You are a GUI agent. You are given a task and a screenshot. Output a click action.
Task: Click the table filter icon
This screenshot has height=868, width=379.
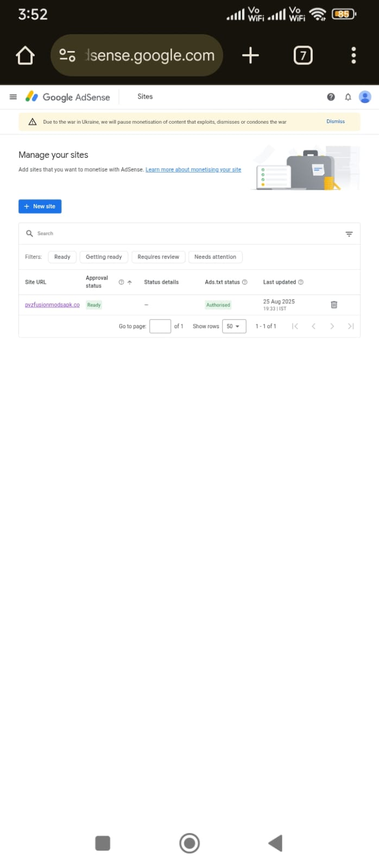click(x=349, y=234)
